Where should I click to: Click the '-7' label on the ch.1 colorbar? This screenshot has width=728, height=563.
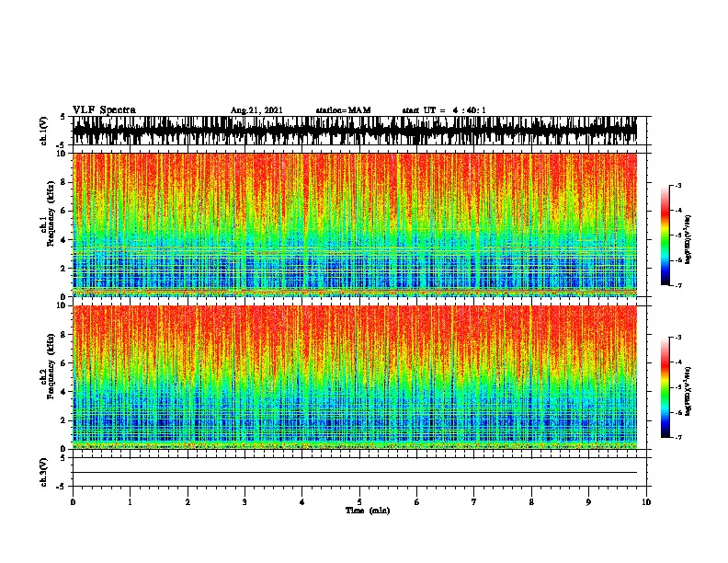pyautogui.click(x=677, y=285)
